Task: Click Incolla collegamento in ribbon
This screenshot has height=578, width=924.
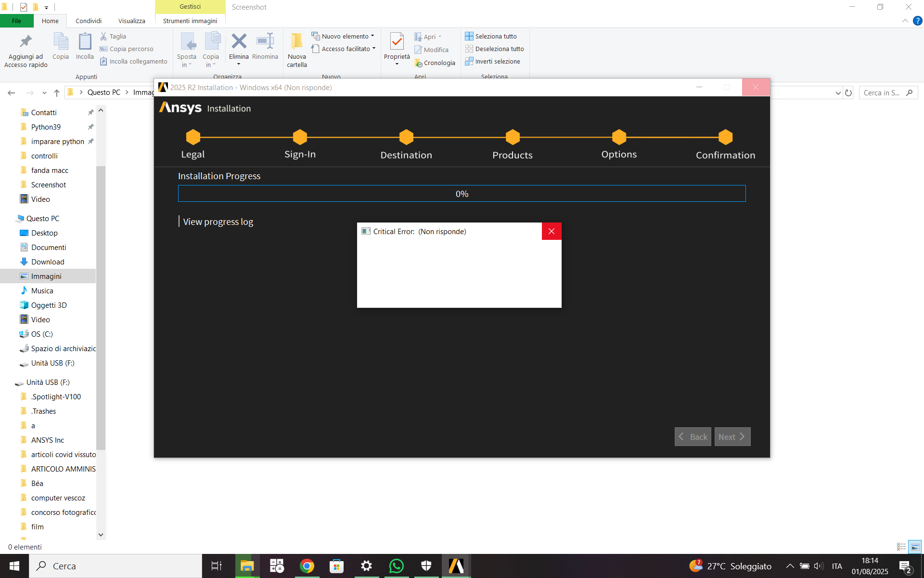Action: (x=133, y=61)
